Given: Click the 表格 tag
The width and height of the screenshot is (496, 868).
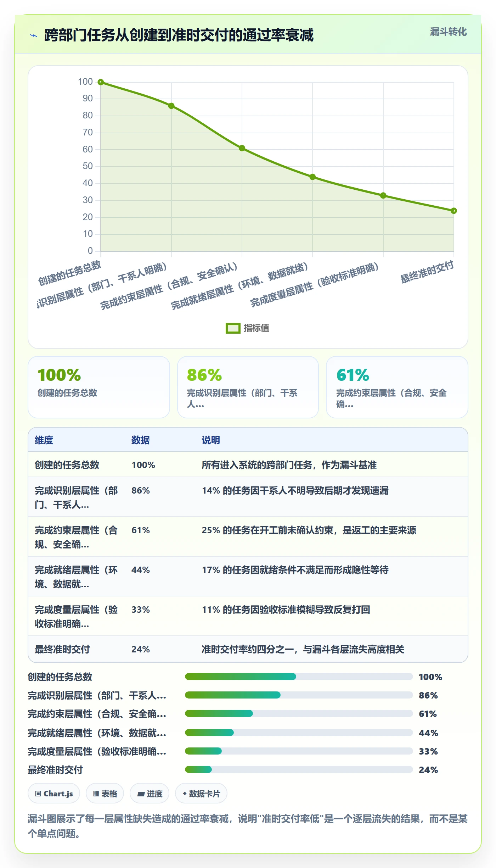Looking at the screenshot, I should pyautogui.click(x=105, y=794).
